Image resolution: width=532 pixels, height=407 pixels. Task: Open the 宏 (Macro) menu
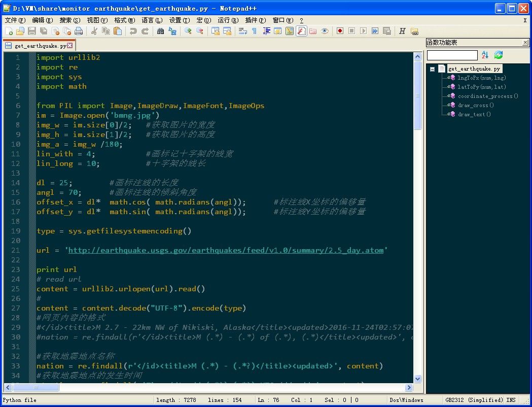click(x=204, y=20)
